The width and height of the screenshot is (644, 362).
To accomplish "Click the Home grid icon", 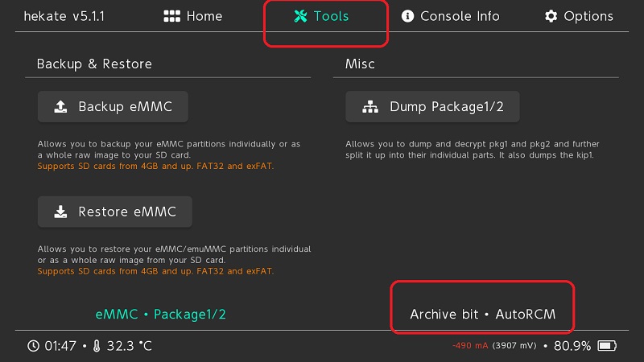I will click(171, 16).
